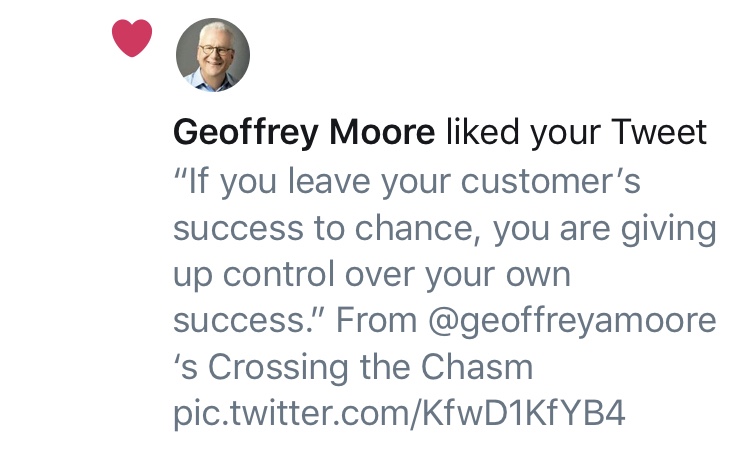Open the Geoffrey Moore profile name
Viewport: 750px width, 449px height.
click(x=304, y=133)
